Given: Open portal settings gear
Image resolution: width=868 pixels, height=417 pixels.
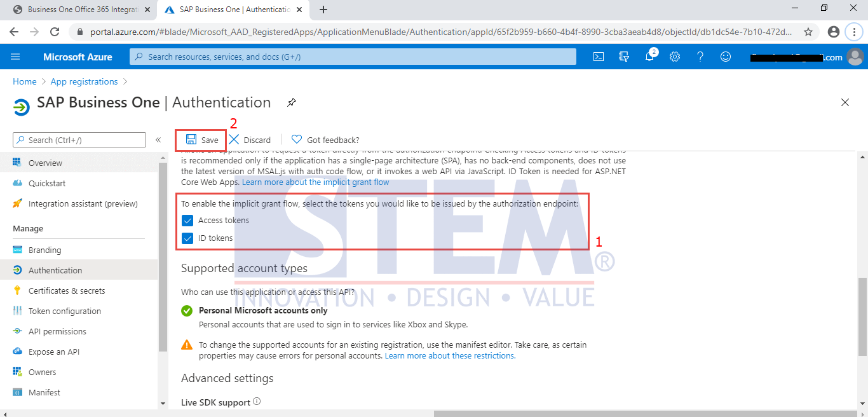Looking at the screenshot, I should click(675, 57).
